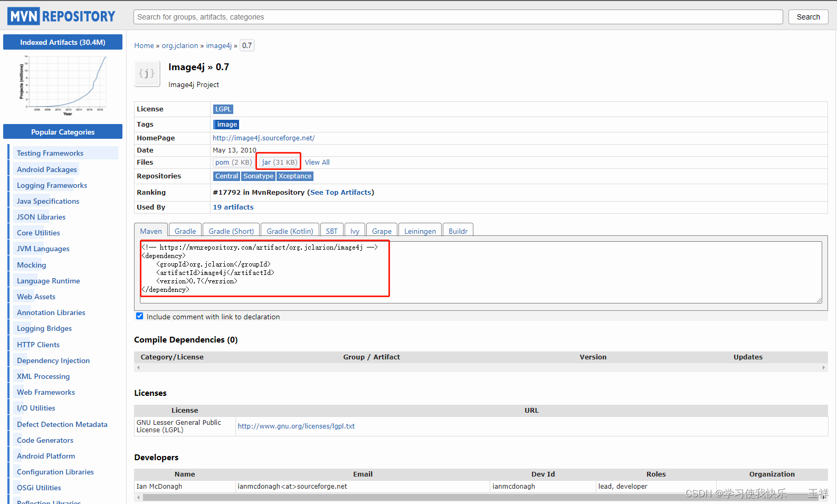Open Web Assets category

click(36, 297)
